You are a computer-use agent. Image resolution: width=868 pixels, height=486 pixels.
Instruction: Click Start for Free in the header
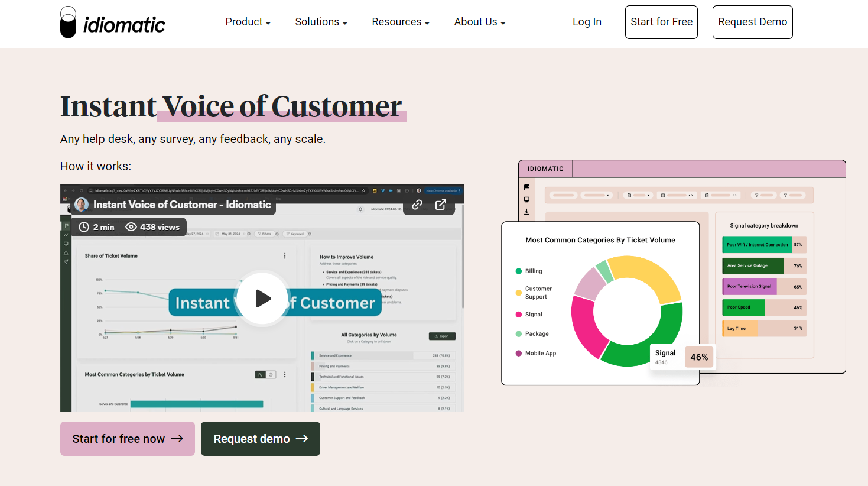[661, 22]
